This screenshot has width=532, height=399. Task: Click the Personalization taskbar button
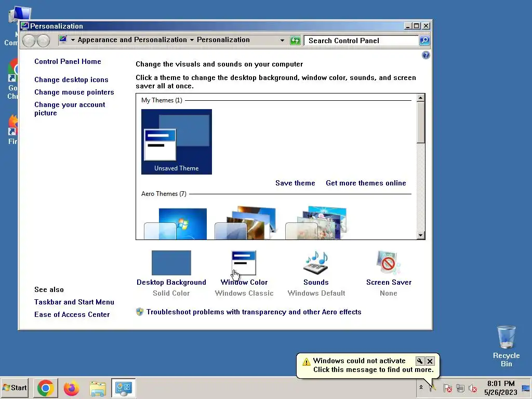pos(124,388)
